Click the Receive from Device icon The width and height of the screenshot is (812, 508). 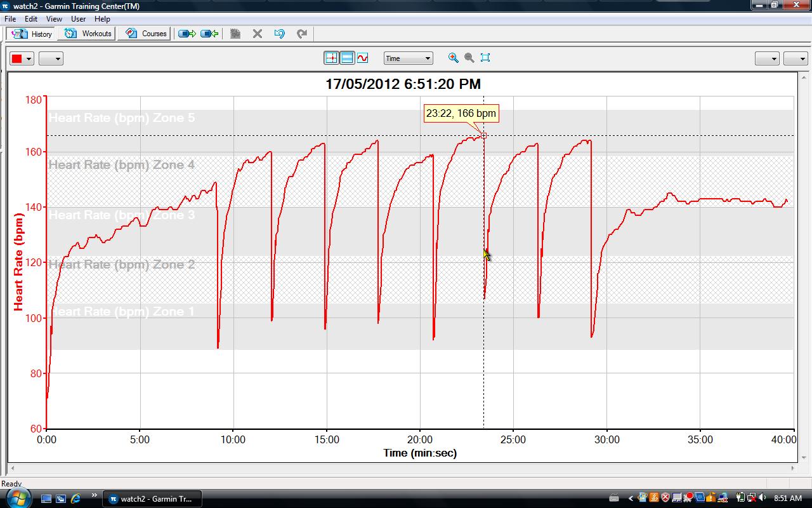click(209, 34)
